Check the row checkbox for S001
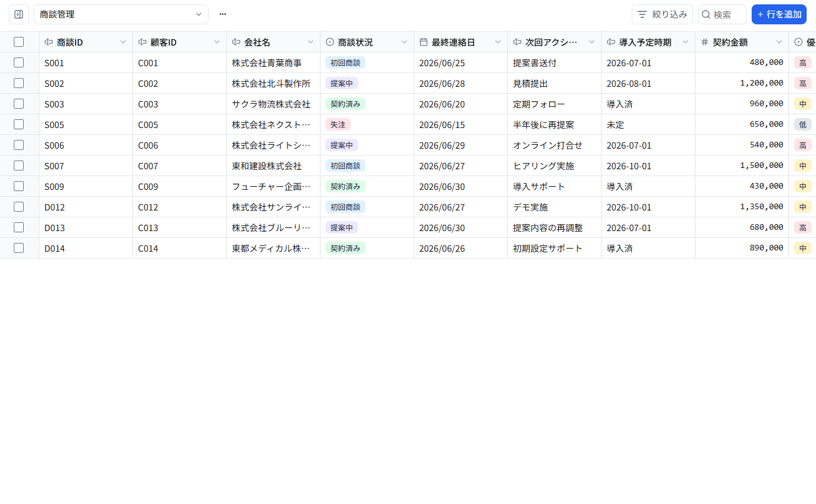Screen dimensions: 816x504 coord(19,62)
